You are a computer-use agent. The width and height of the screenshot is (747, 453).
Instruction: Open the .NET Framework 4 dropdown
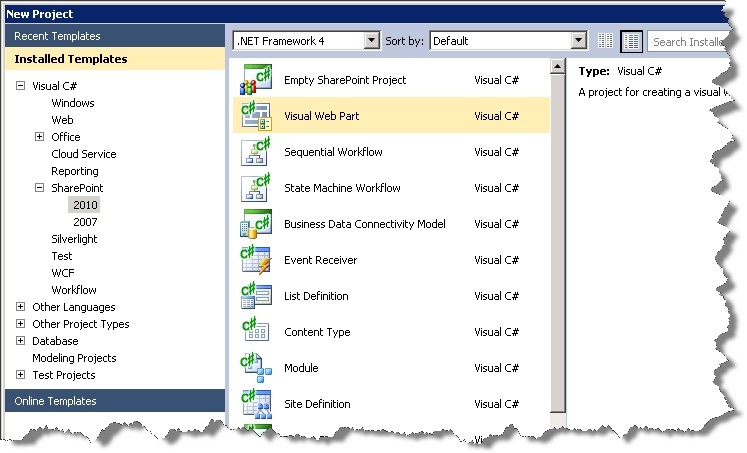[372, 41]
